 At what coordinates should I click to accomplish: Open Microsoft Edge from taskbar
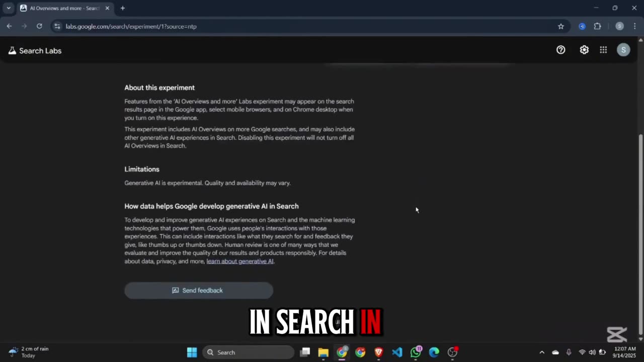coord(434,352)
